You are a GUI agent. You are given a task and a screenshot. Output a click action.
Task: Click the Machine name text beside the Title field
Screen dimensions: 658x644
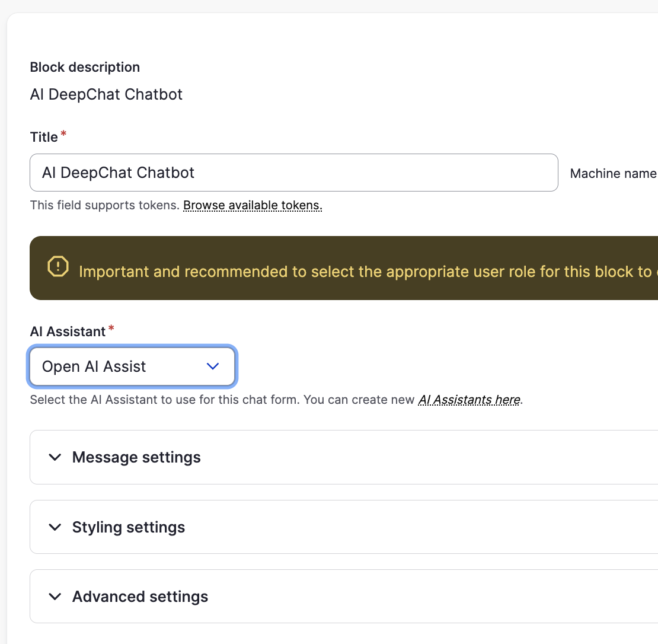tap(613, 174)
